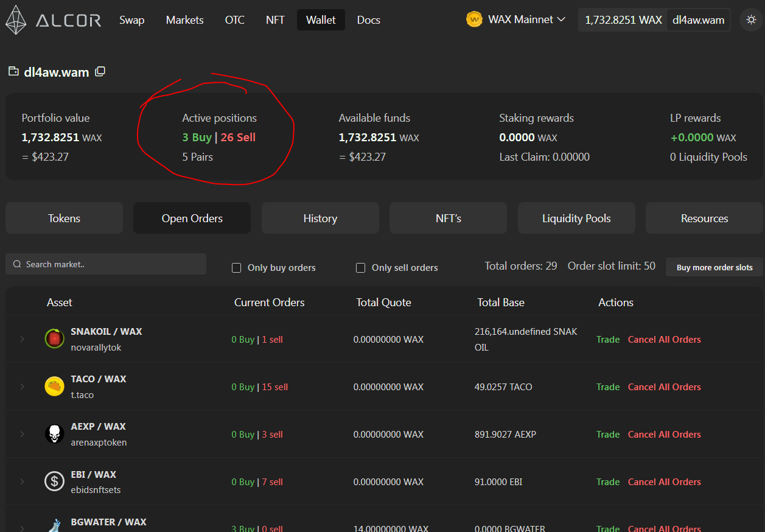Copy account name with copy icon
The image size is (765, 532).
[100, 72]
